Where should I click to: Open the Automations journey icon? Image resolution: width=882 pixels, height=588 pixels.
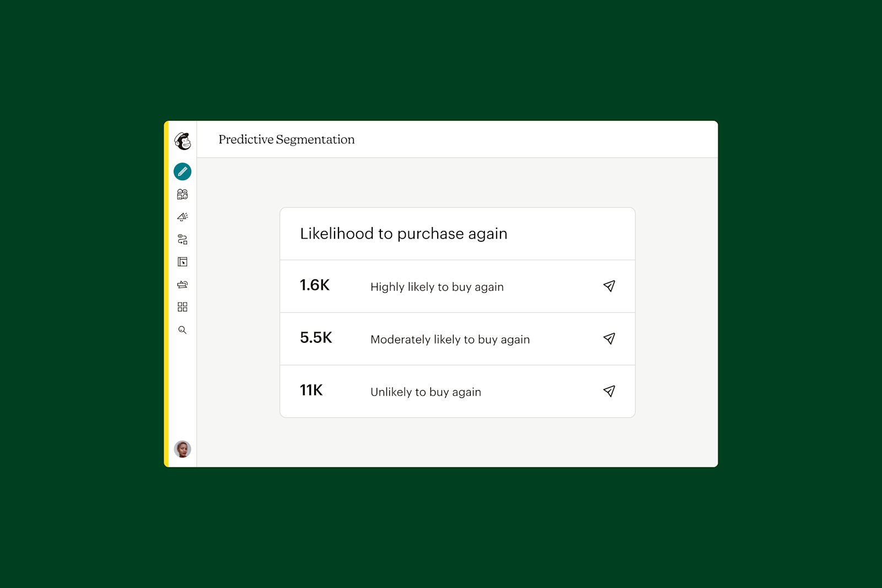(x=182, y=240)
